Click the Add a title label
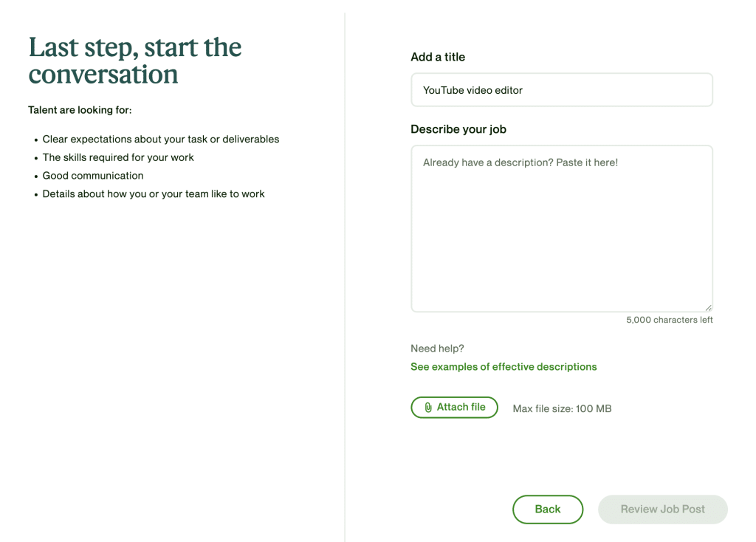 pos(438,57)
